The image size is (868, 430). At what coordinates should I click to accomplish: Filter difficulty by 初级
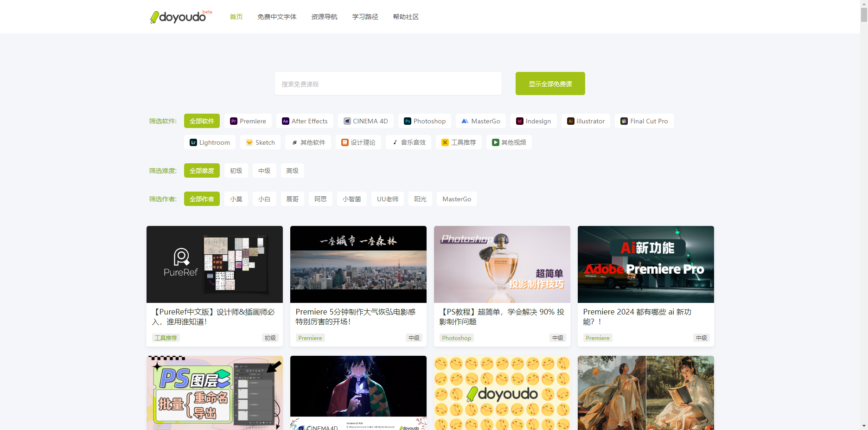(236, 171)
